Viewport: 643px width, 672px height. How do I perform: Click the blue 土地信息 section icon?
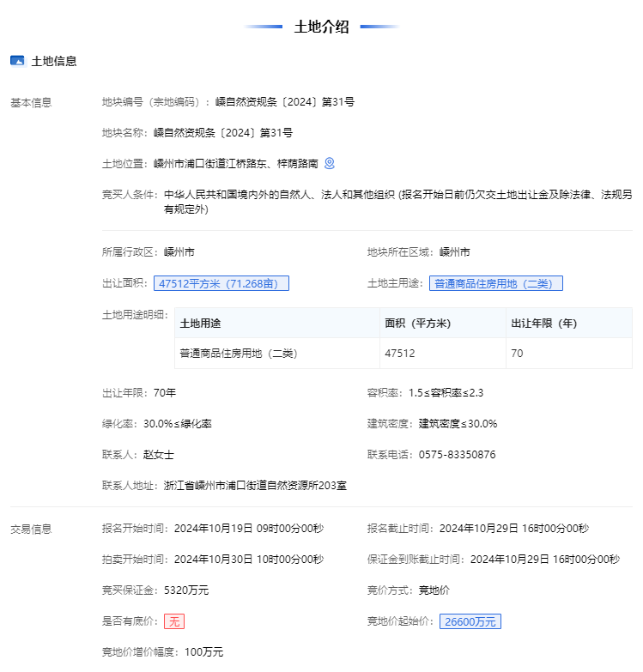click(17, 61)
